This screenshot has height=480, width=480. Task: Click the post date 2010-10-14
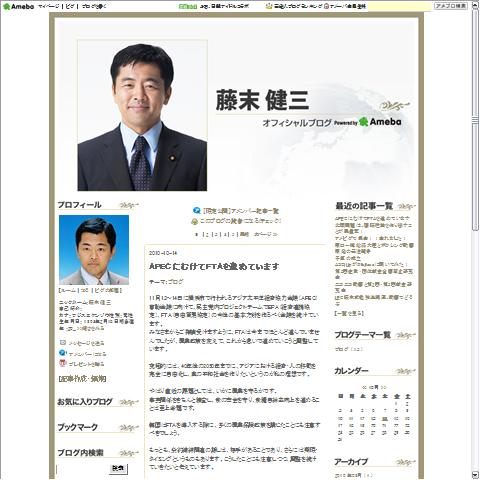click(163, 253)
